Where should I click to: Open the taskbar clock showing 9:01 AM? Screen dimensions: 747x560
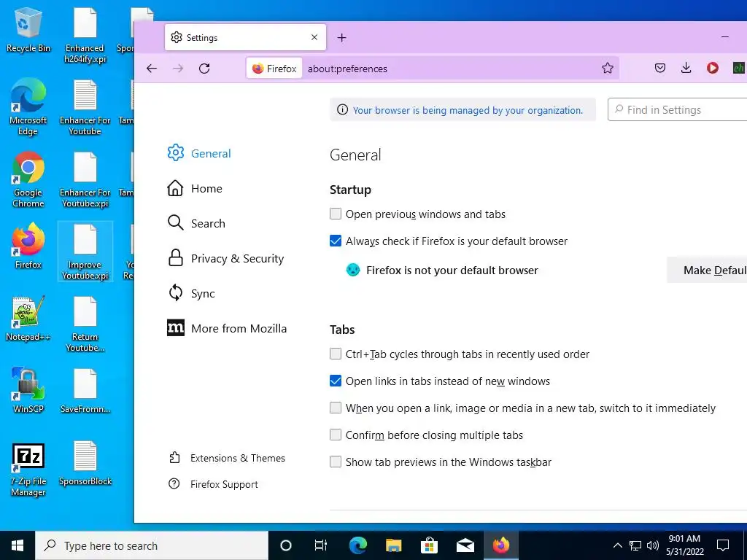(684, 545)
